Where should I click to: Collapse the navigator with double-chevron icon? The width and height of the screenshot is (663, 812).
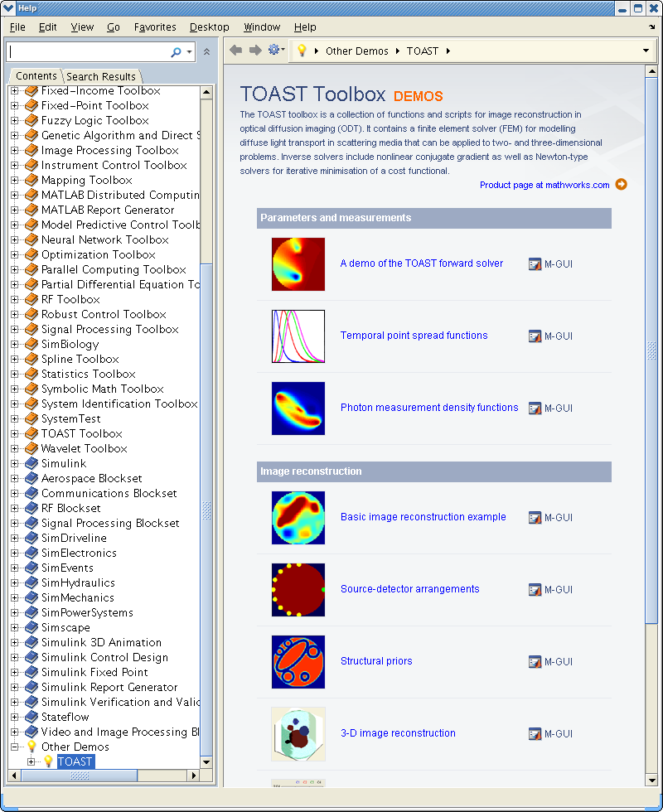206,51
